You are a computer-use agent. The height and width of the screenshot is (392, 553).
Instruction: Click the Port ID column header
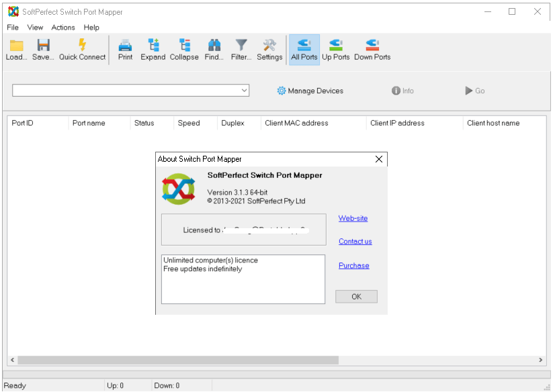[x=38, y=123]
